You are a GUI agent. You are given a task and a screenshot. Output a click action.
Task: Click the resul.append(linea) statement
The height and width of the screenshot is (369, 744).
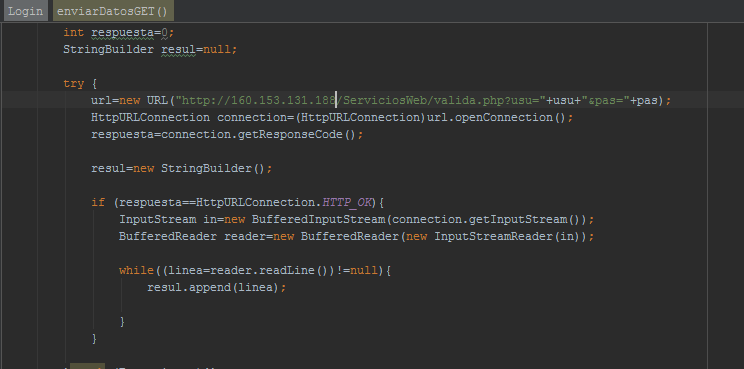[217, 287]
